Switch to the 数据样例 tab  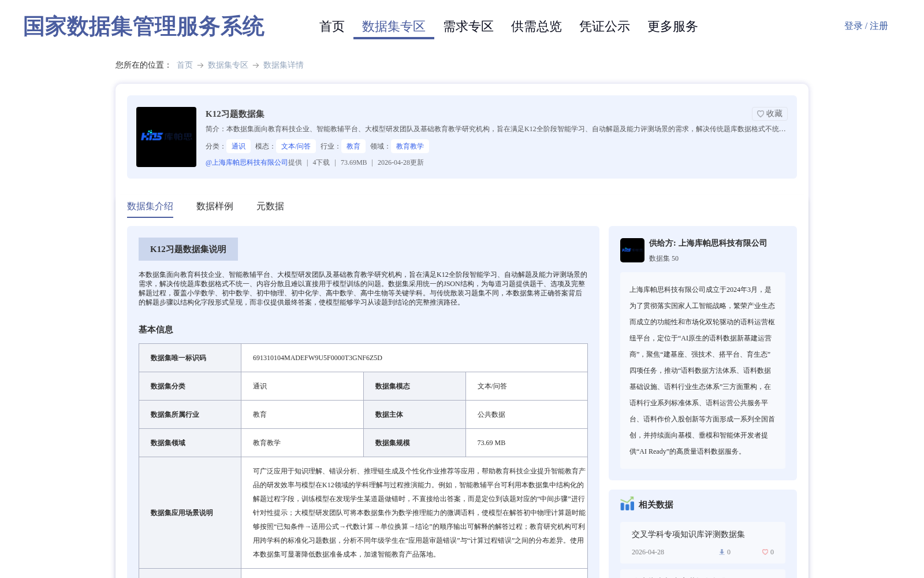point(215,206)
